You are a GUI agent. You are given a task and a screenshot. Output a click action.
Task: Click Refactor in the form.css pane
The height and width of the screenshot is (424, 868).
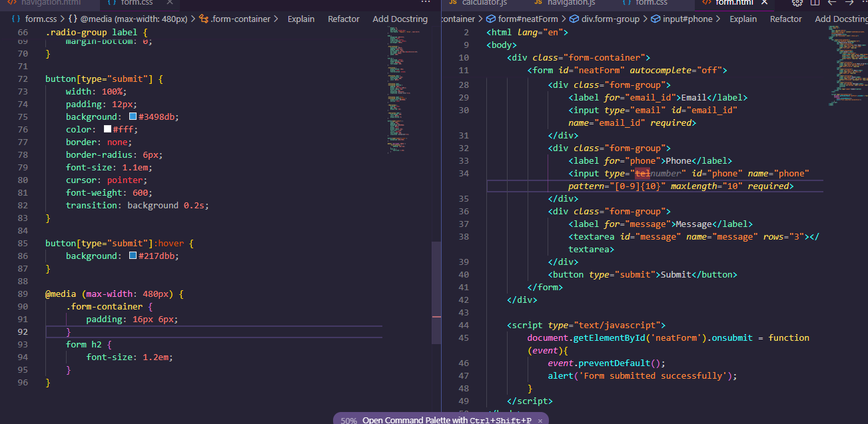tap(344, 19)
